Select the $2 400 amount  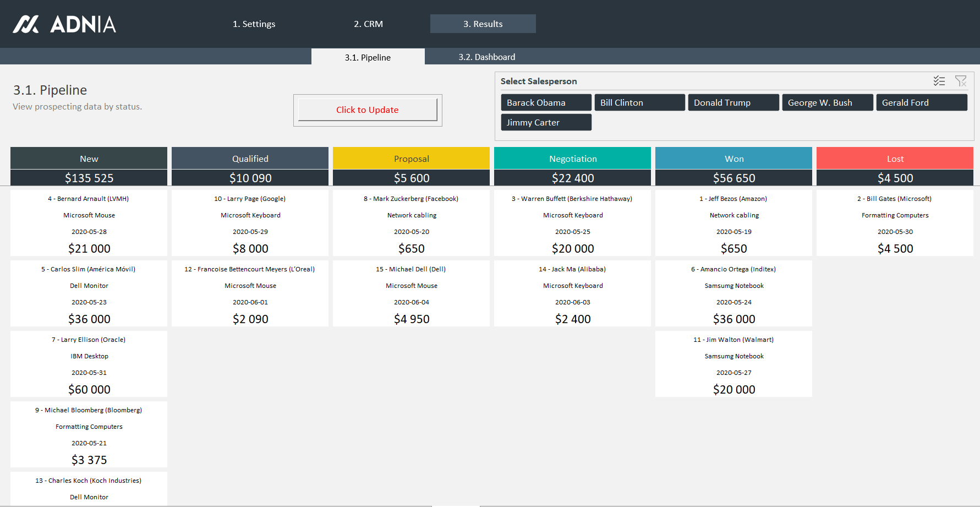pos(573,319)
